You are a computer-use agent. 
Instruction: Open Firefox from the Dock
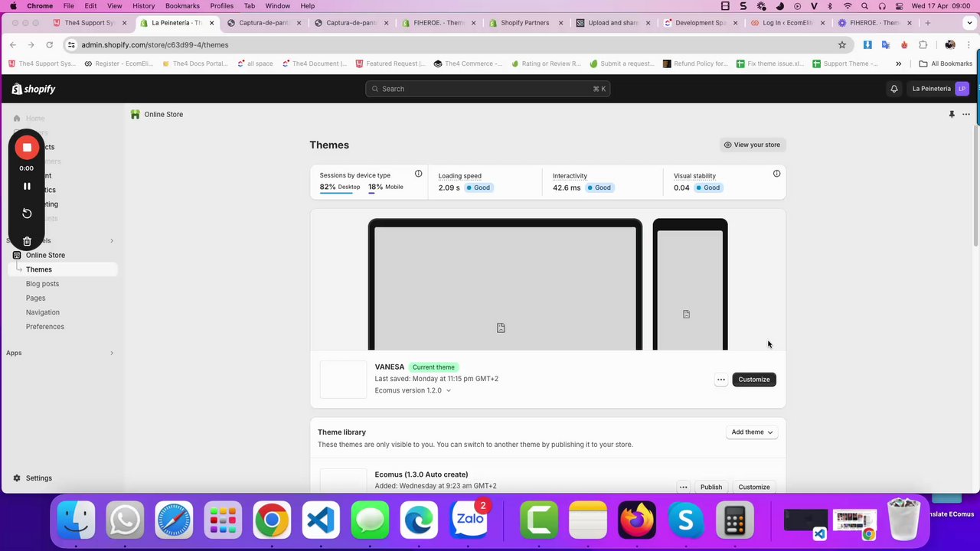(x=637, y=520)
